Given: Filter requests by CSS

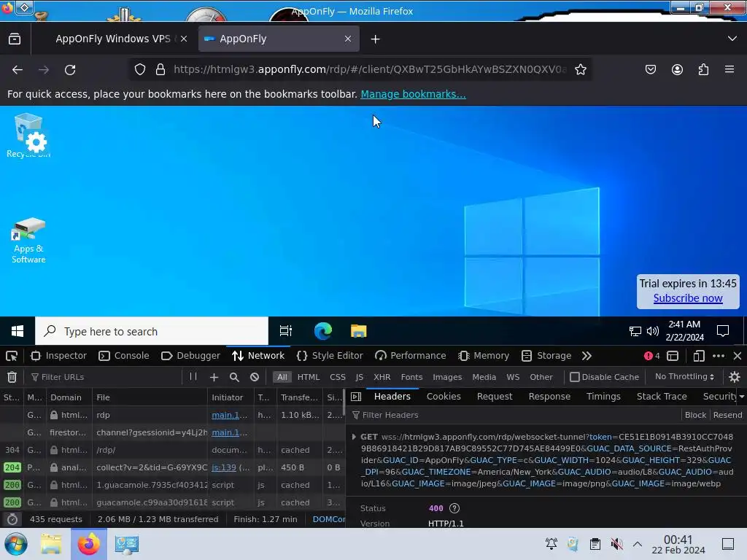Looking at the screenshot, I should [x=337, y=377].
